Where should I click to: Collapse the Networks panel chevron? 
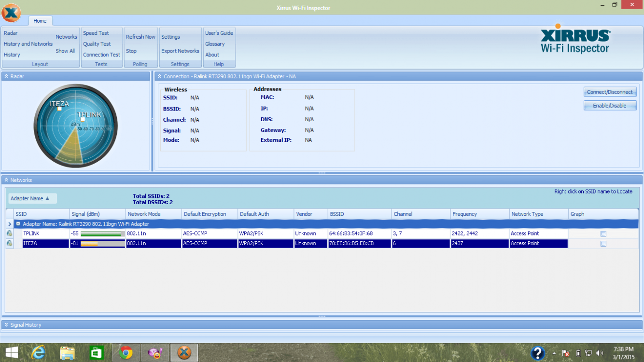(x=6, y=180)
